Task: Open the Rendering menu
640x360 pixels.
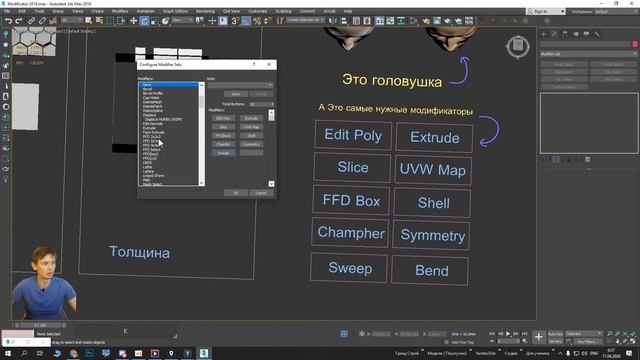Action: (x=205, y=11)
